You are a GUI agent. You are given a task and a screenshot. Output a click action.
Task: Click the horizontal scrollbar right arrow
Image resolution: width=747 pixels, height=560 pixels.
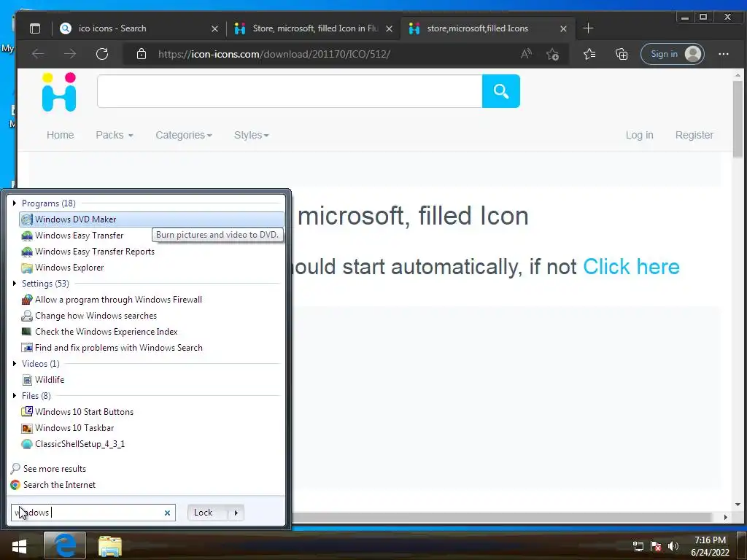(726, 517)
